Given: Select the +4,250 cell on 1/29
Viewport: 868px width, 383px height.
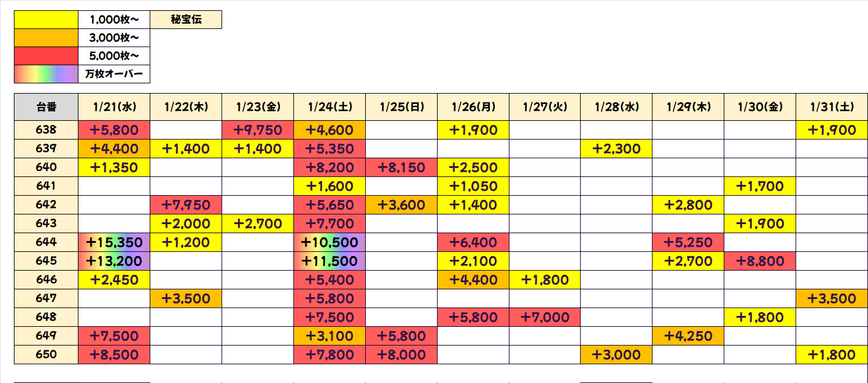Looking at the screenshot, I should 688,336.
